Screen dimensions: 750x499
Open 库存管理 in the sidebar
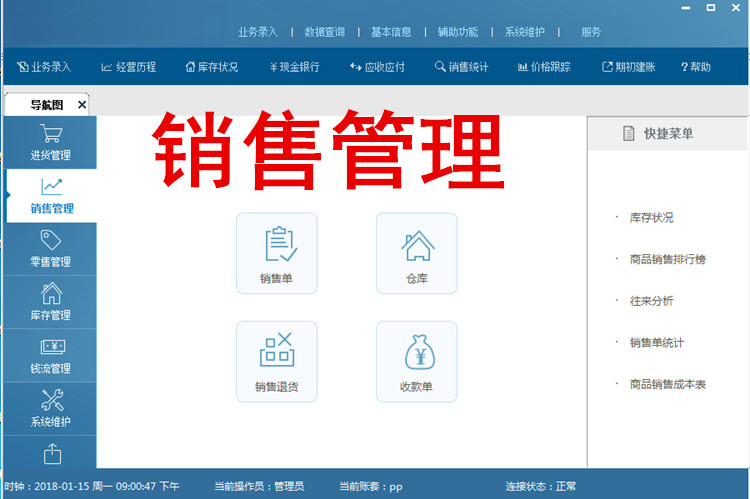(51, 301)
